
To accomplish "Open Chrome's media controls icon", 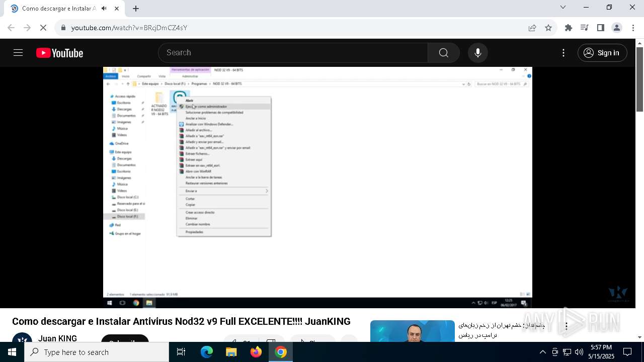I will tap(585, 28).
